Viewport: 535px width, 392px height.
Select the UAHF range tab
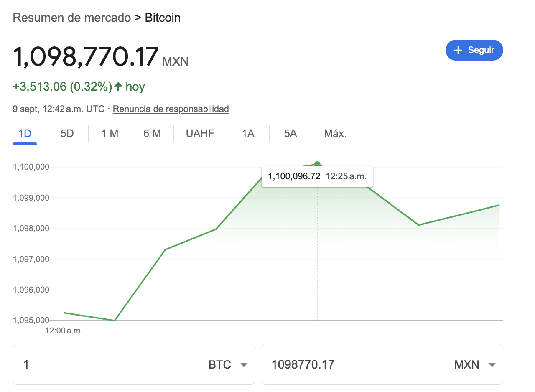point(200,134)
